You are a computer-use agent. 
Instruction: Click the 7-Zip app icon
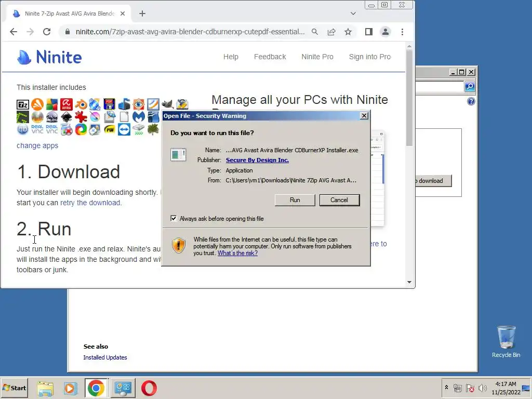(23, 104)
